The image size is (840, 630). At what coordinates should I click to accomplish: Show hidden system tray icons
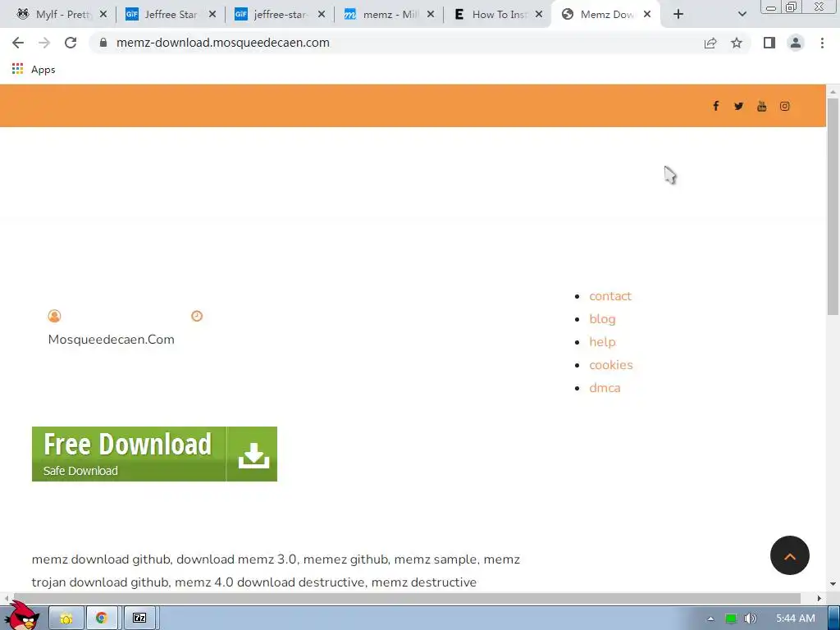click(710, 619)
